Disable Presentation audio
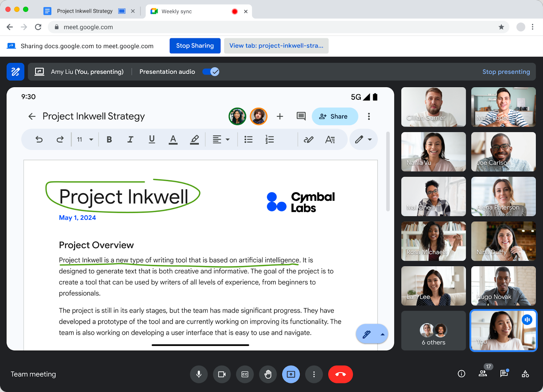 point(210,72)
